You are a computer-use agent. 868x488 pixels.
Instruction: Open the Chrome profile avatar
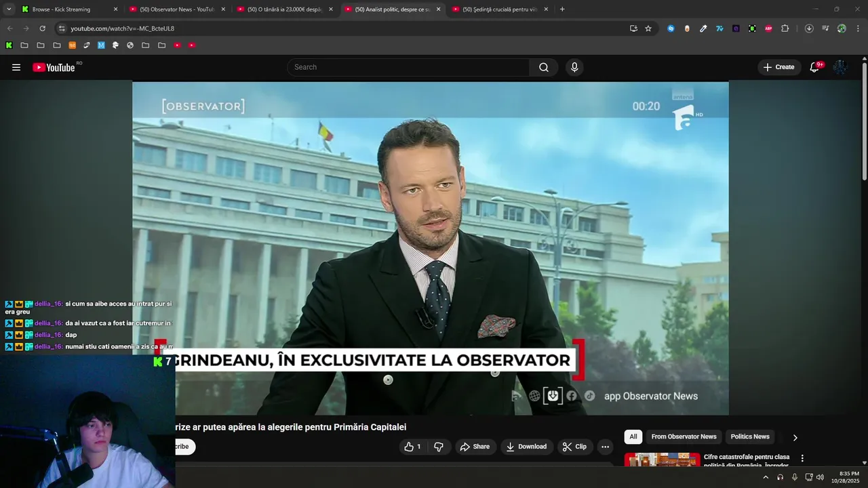click(842, 28)
